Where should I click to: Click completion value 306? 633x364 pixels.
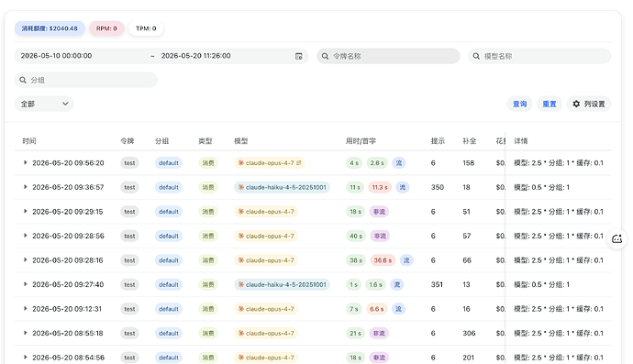469,333
